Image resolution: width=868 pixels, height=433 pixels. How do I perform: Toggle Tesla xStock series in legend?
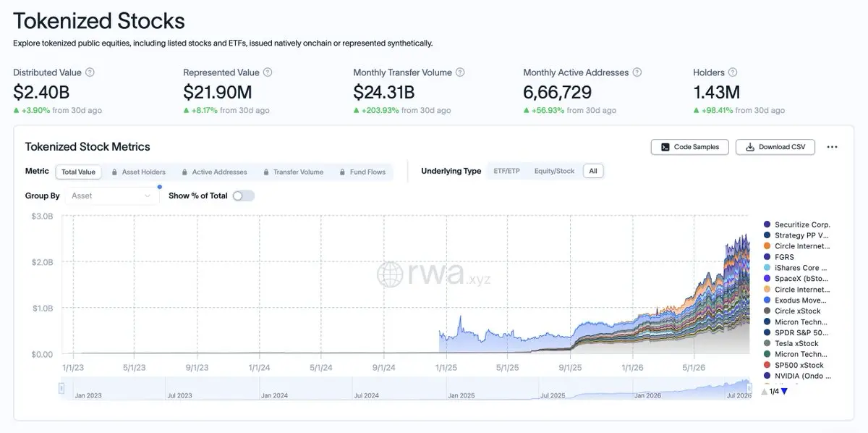791,343
